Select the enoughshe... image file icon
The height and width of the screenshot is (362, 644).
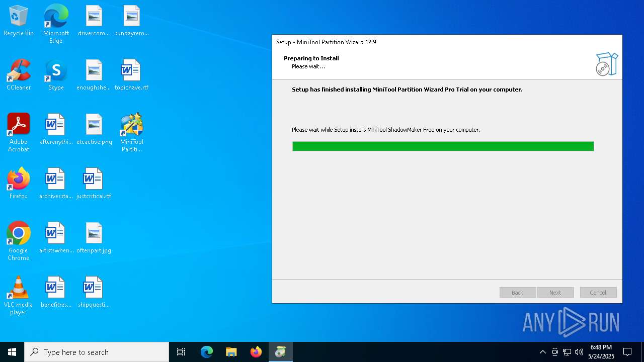click(x=94, y=75)
